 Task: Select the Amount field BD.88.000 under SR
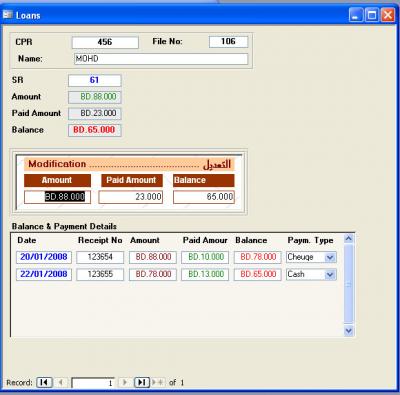click(95, 97)
